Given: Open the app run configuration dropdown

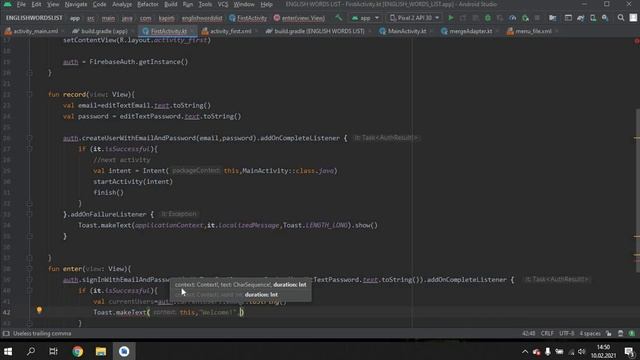Looking at the screenshot, I should pyautogui.click(x=365, y=18).
